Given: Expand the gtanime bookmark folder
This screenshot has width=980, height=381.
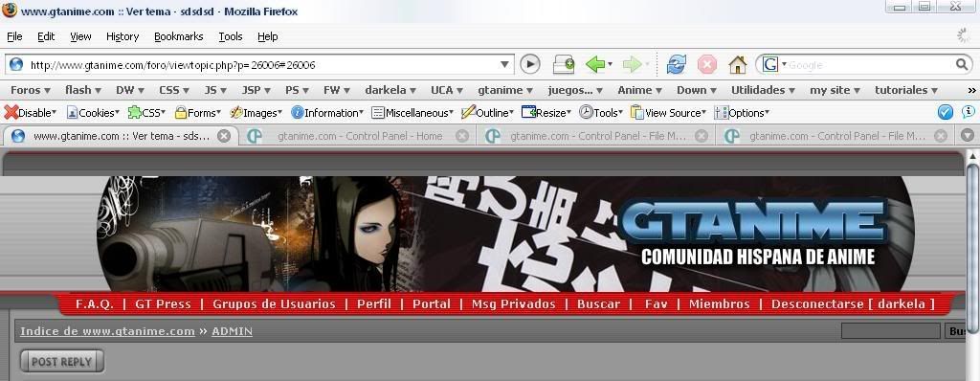Looking at the screenshot, I should pos(505,90).
